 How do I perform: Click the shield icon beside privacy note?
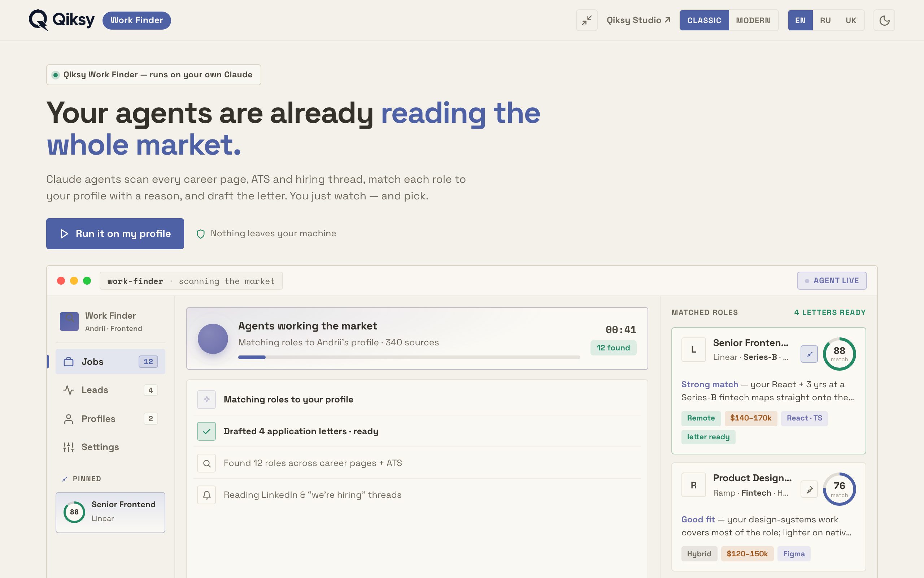200,234
